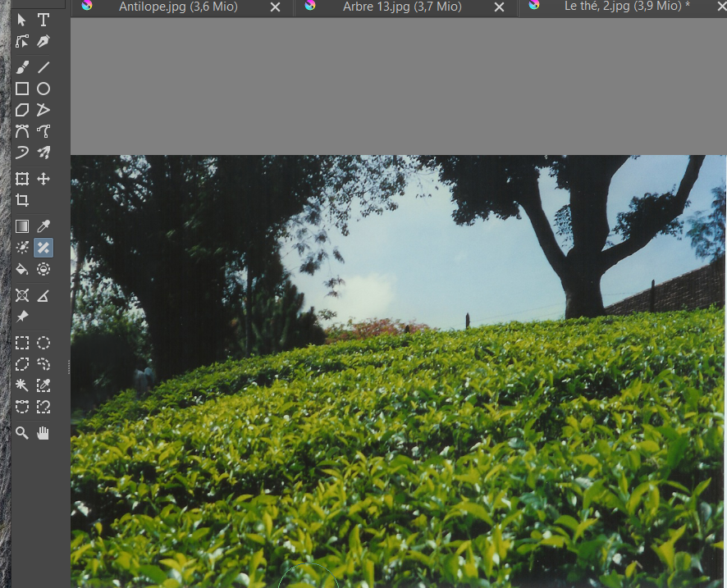Select the angle measure tool
Viewport: 727px width, 588px height.
coord(43,295)
